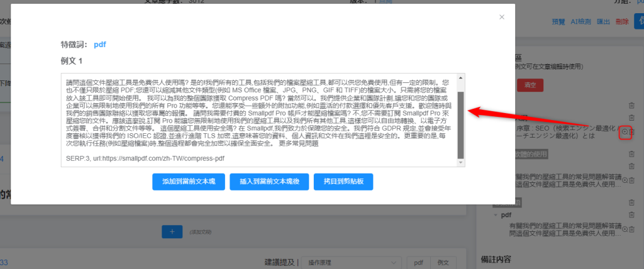Click the 建議提及 label
644x269 pixels.
281,263
